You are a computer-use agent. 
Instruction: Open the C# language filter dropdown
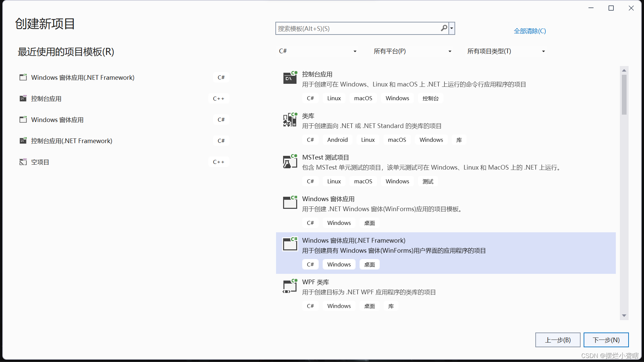tap(317, 51)
